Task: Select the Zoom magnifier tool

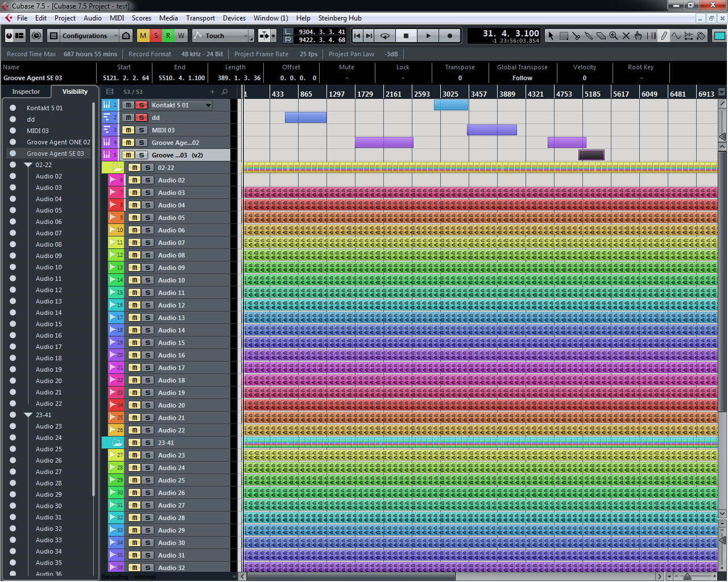Action: point(614,36)
